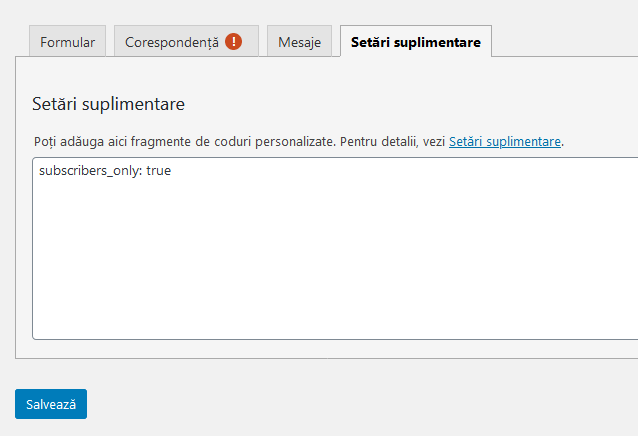Click the word "true" in the textarea

tap(159, 171)
